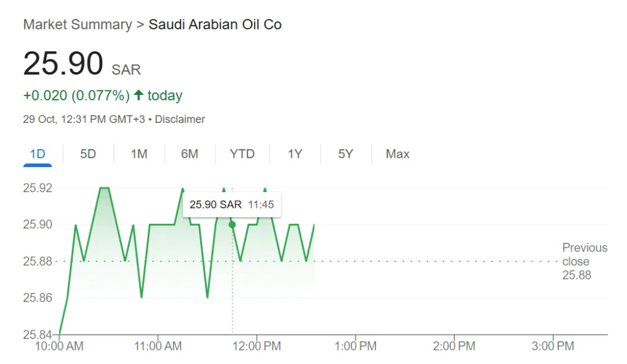The width and height of the screenshot is (627, 364).
Task: Open the 1M chart view
Action: click(138, 154)
